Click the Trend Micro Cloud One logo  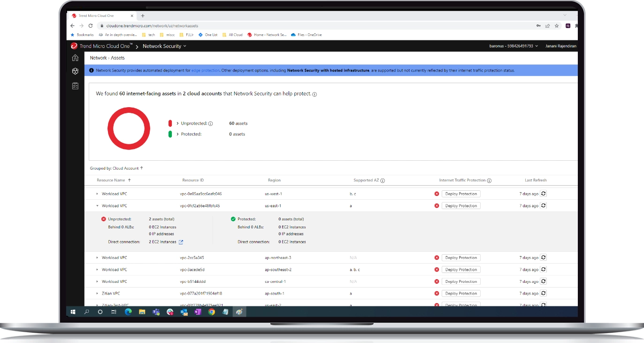pyautogui.click(x=74, y=46)
